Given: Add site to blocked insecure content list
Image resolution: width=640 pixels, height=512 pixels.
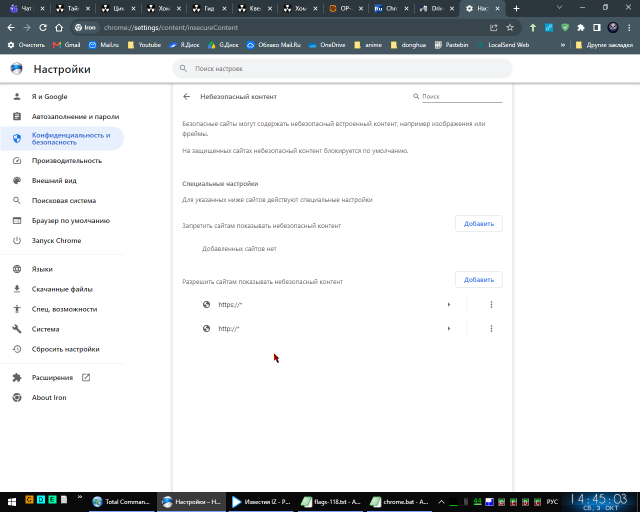Looking at the screenshot, I should (x=479, y=224).
